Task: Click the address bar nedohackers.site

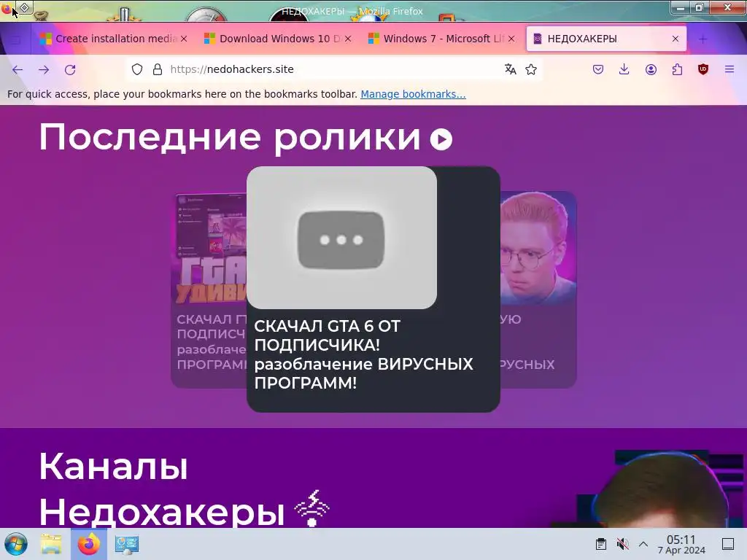Action: pos(333,69)
